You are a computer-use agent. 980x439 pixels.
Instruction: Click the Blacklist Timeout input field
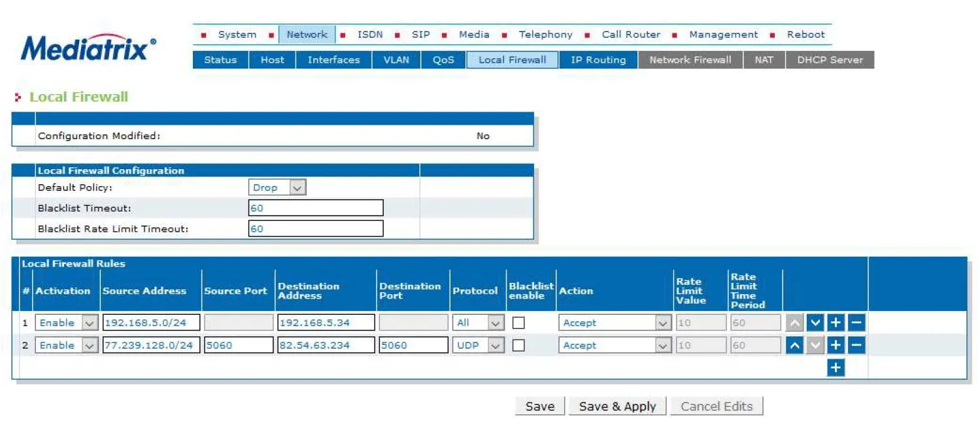point(316,208)
